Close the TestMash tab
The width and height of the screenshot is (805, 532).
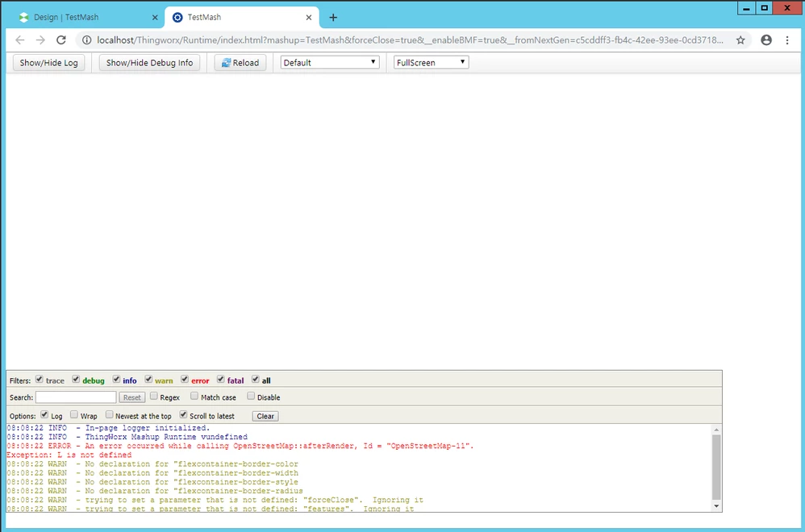pos(309,18)
